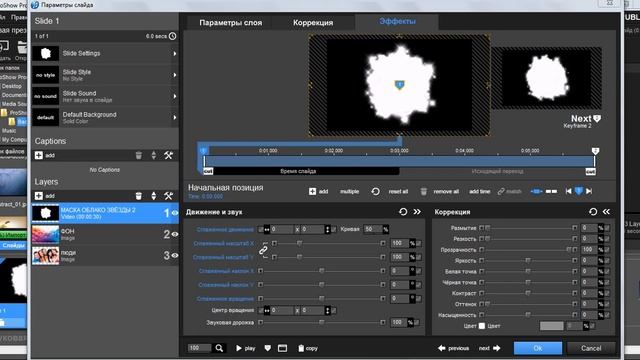Click the match keyframe link icon
Screen dimensions: 640x360
coord(501,191)
